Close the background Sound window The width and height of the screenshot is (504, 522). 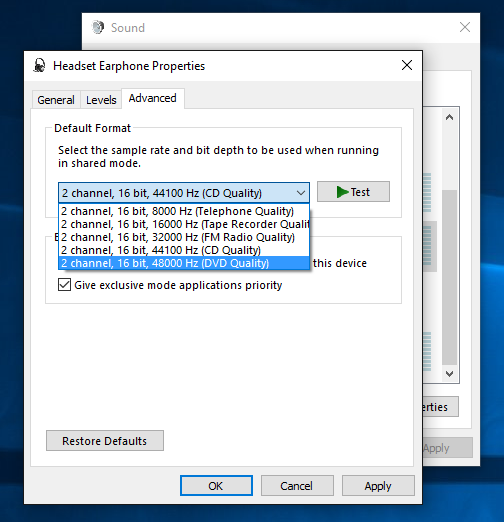coord(465,27)
